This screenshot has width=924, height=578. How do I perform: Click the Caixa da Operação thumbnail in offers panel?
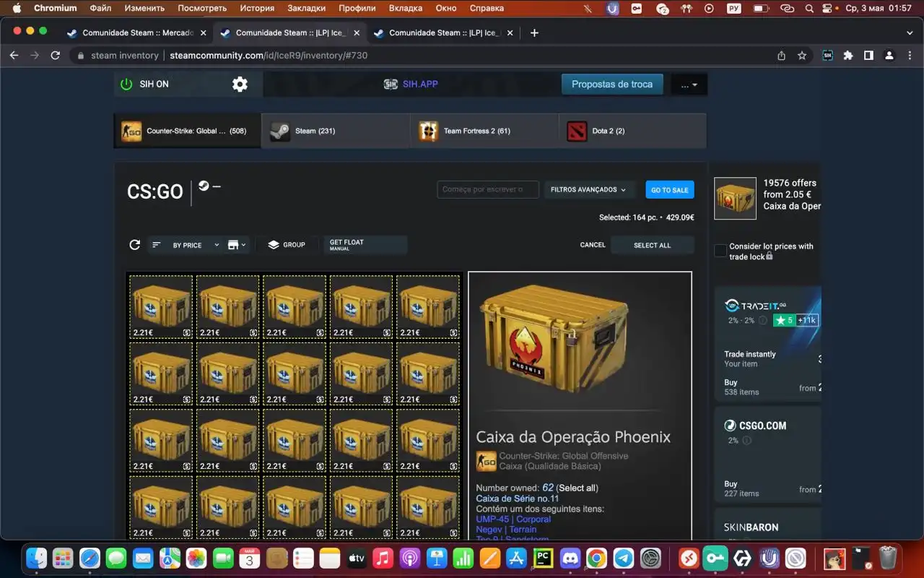point(735,198)
